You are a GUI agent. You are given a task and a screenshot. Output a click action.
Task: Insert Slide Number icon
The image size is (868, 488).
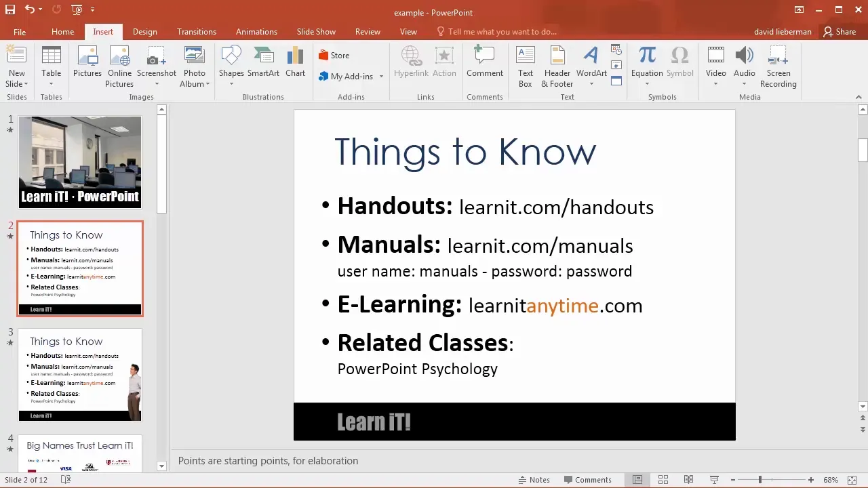point(616,65)
